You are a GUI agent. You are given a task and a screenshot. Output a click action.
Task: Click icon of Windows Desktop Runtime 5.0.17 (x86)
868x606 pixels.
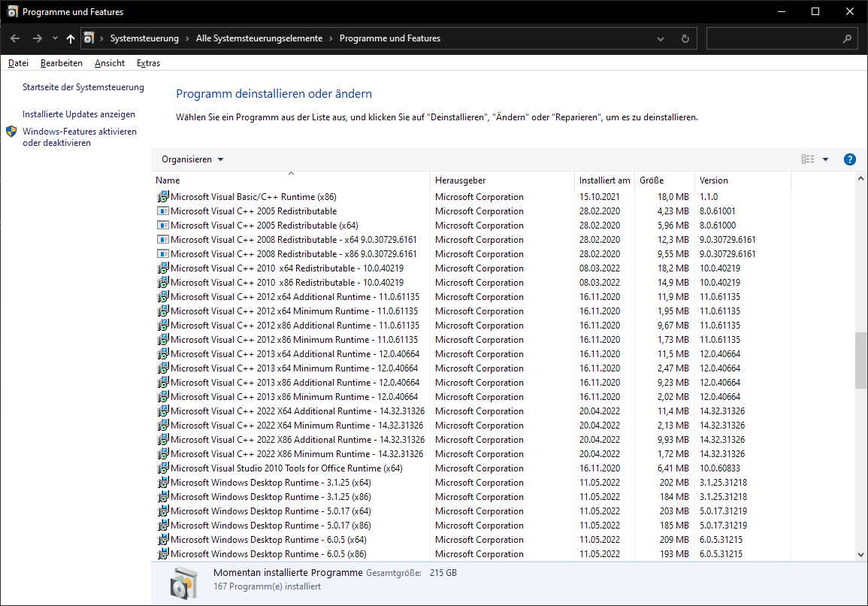[163, 525]
